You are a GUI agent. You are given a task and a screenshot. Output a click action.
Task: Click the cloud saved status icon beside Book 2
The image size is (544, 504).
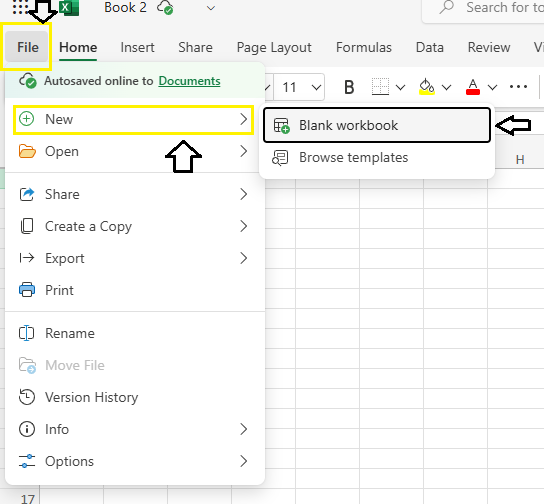coord(165,8)
